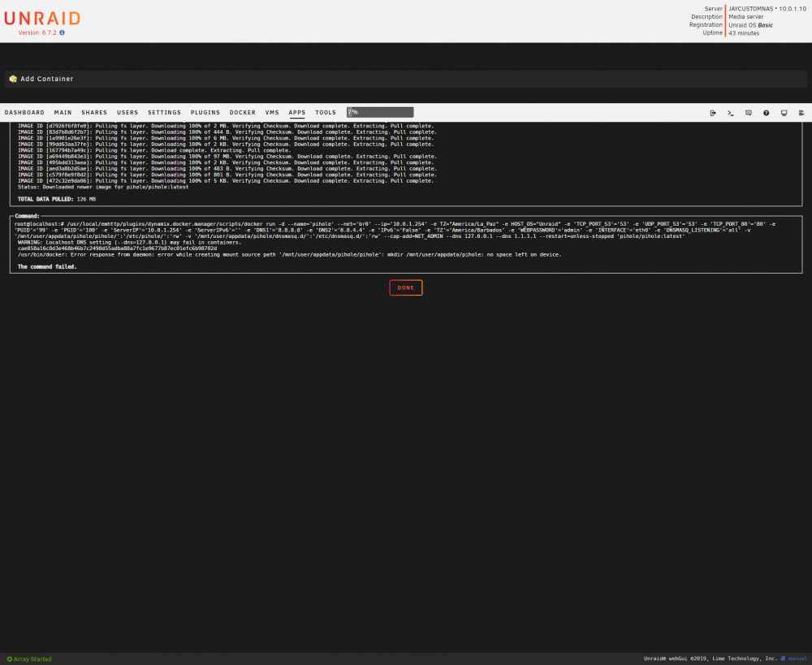The height and width of the screenshot is (665, 812).
Task: Click the 'TOTAL DATA PULLED' line
Action: [x=57, y=199]
